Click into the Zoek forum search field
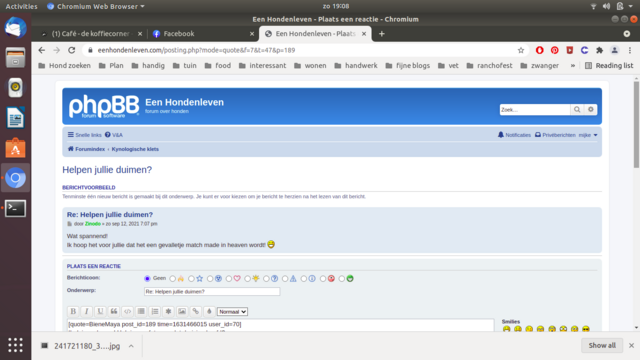 click(535, 109)
